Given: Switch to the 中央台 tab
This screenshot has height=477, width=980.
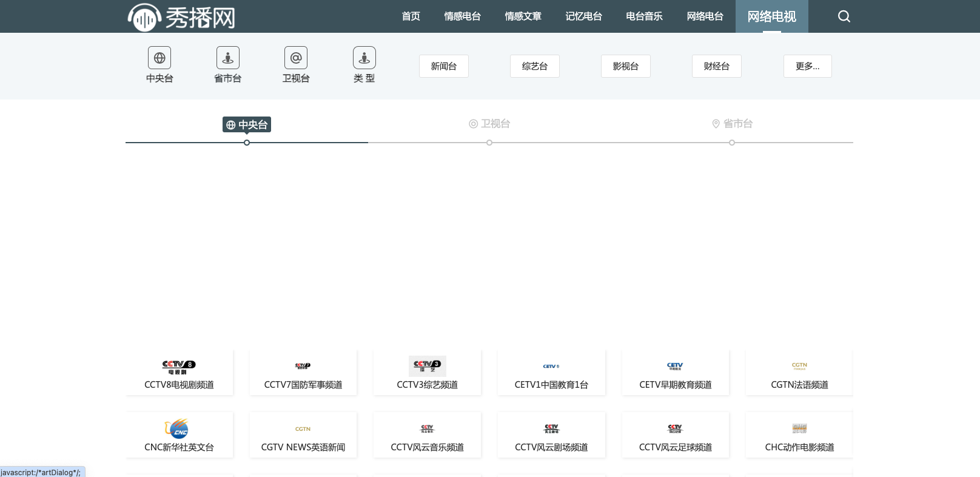Looking at the screenshot, I should (247, 124).
